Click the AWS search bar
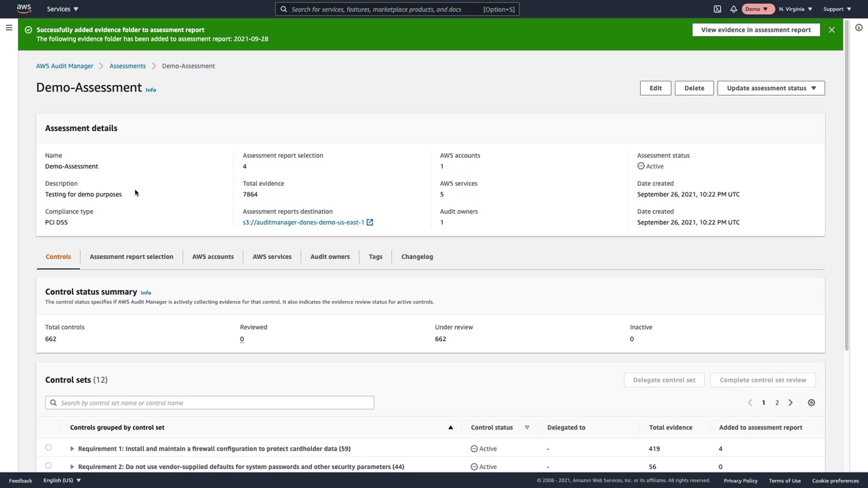Viewport: 868px width, 488px height. pyautogui.click(x=397, y=9)
